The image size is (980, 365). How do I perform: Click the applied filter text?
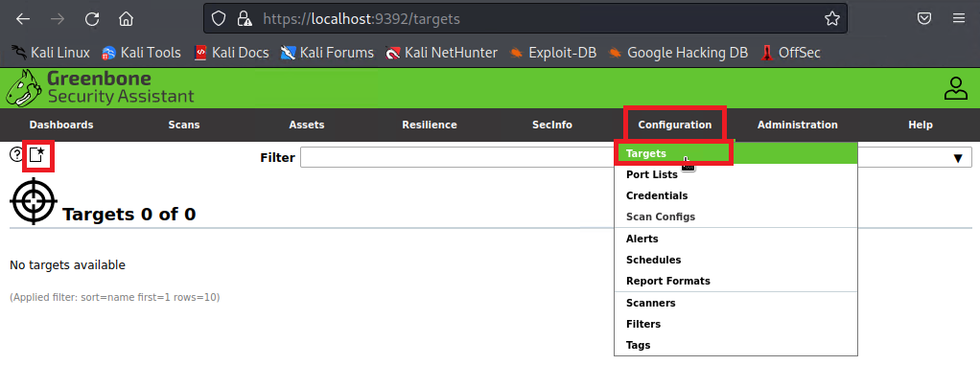click(x=114, y=298)
